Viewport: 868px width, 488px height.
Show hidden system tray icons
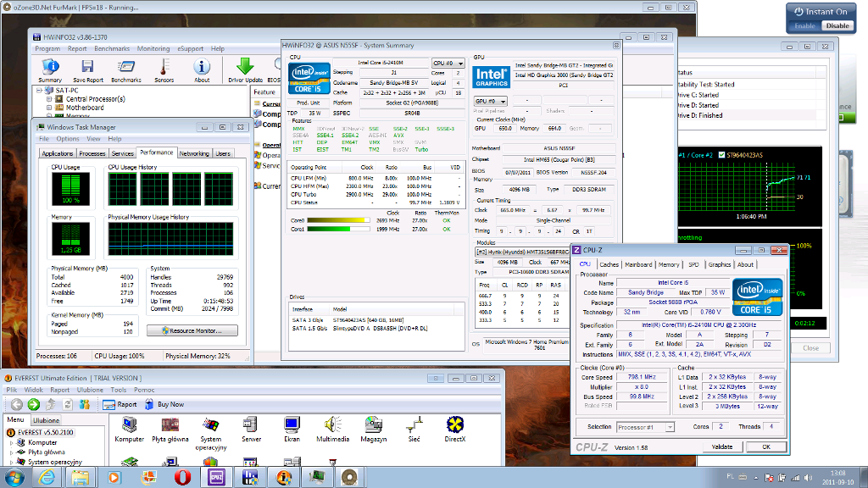click(x=756, y=478)
